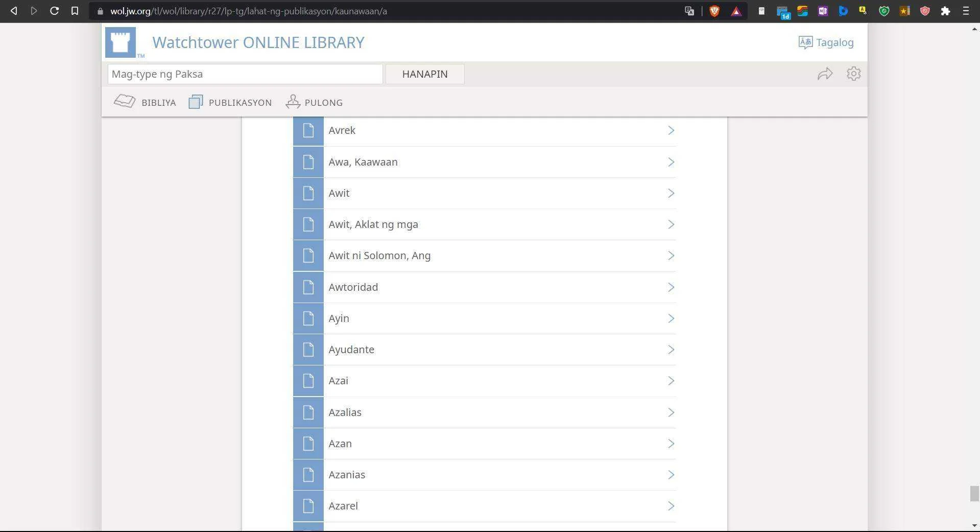
Task: Click the chevron arrow on the Awtoridad row
Action: [x=671, y=287]
